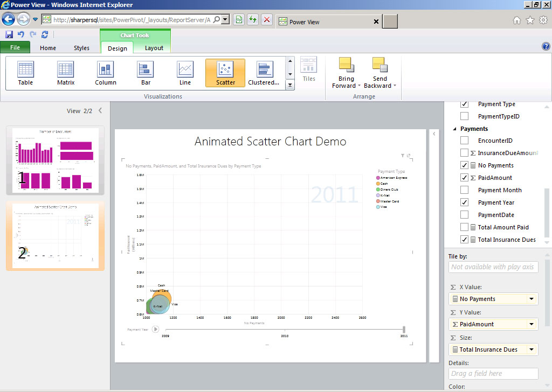This screenshot has width=552, height=392.
Task: Switch to the Styles tab
Action: tap(81, 48)
